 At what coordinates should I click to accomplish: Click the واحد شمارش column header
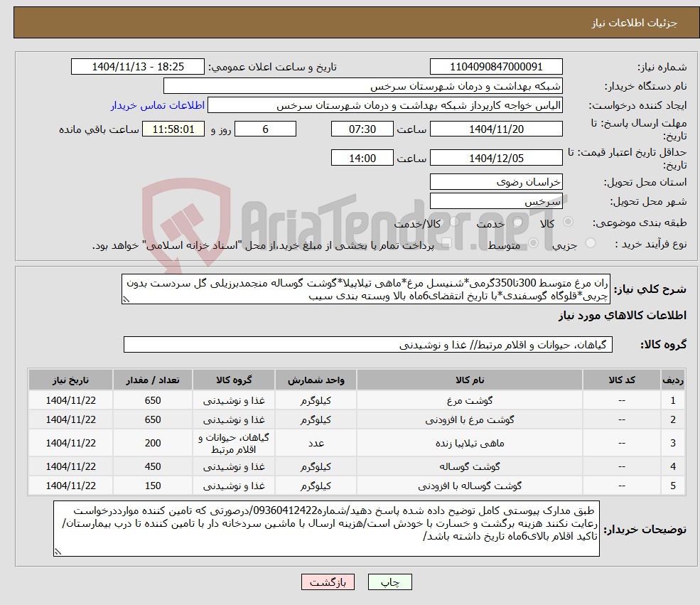click(x=316, y=380)
